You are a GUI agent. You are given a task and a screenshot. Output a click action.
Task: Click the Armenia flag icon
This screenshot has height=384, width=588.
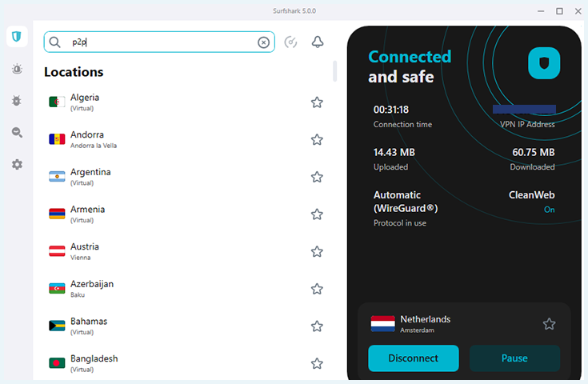[57, 214]
